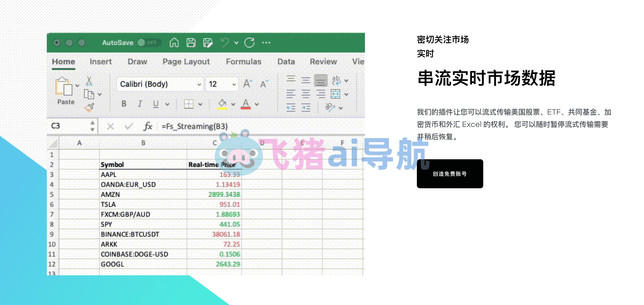644x305 pixels.
Task: Switch to the Home ribbon tab
Action: 63,62
